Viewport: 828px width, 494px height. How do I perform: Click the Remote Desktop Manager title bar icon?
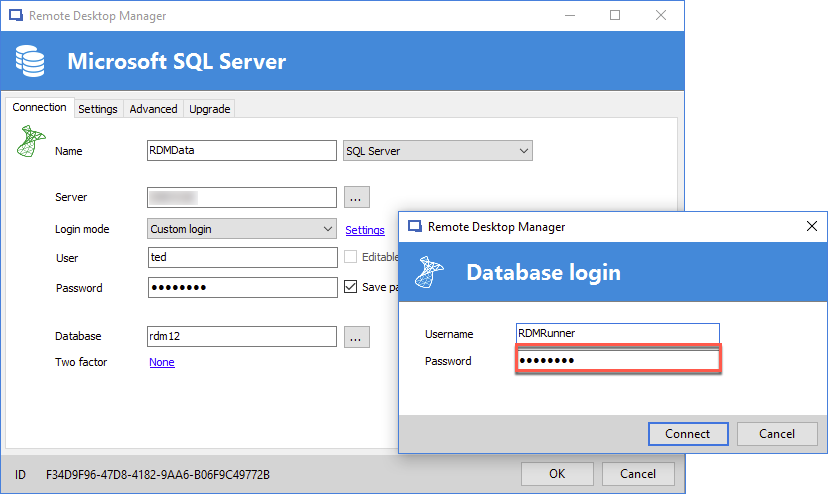click(15, 16)
